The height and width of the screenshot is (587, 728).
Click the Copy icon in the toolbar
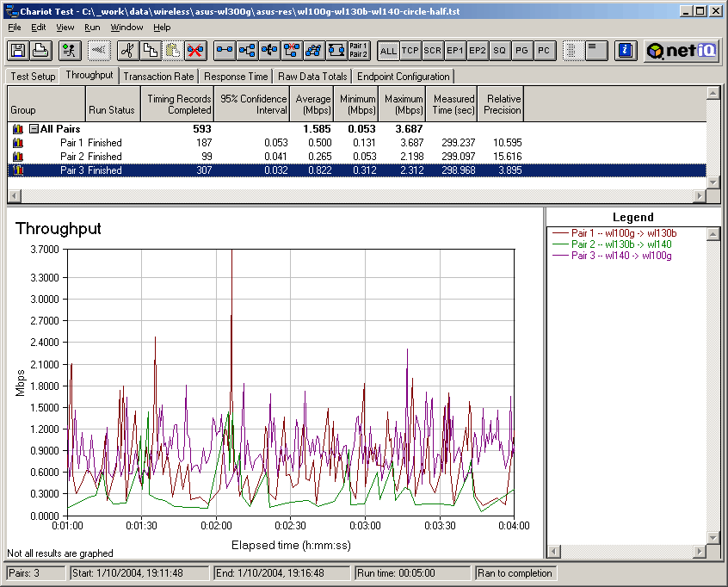tap(150, 51)
